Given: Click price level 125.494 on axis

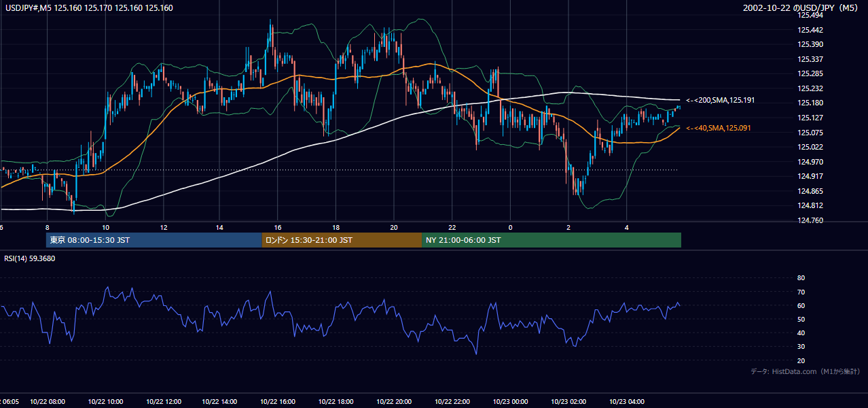Looking at the screenshot, I should [x=810, y=15].
